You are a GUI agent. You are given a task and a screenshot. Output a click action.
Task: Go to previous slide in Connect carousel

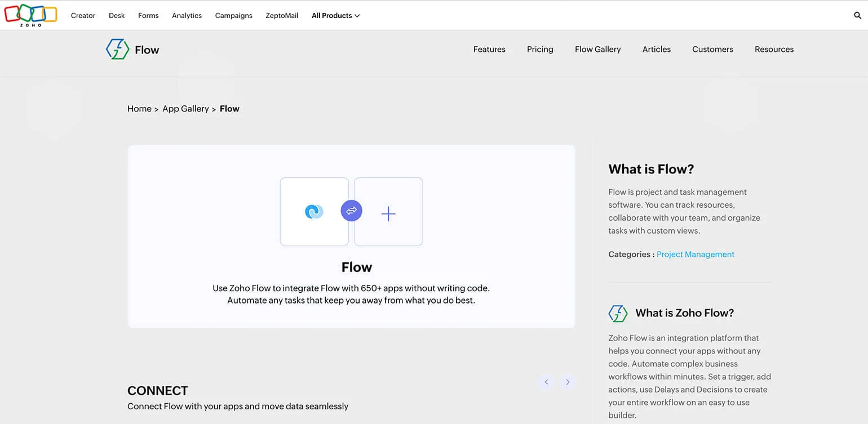(x=546, y=382)
